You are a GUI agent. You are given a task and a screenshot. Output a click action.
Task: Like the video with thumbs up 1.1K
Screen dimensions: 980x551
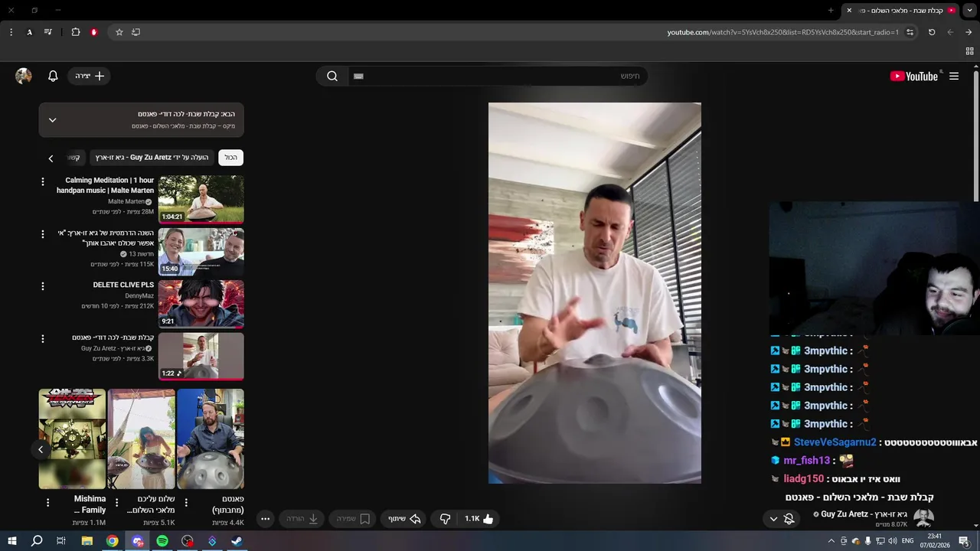pyautogui.click(x=480, y=518)
